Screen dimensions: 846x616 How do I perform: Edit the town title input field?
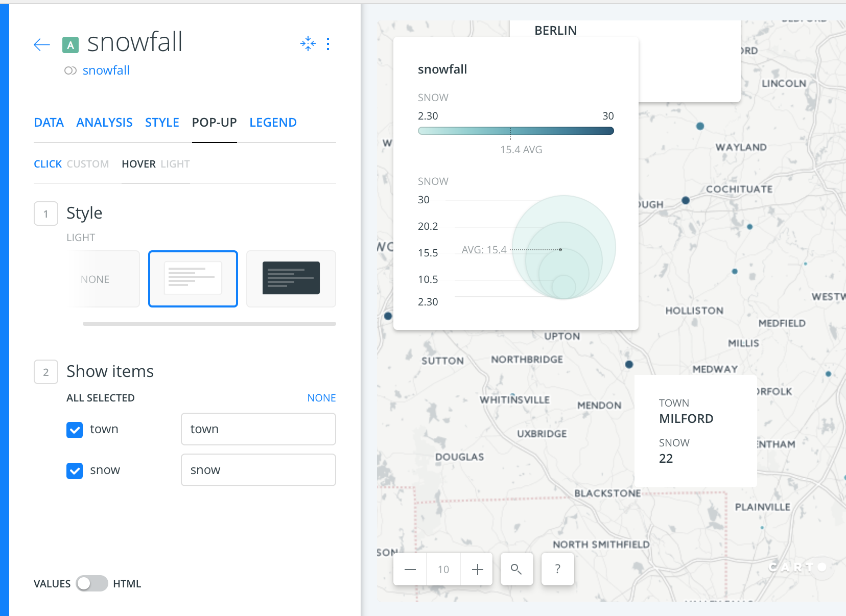(258, 429)
